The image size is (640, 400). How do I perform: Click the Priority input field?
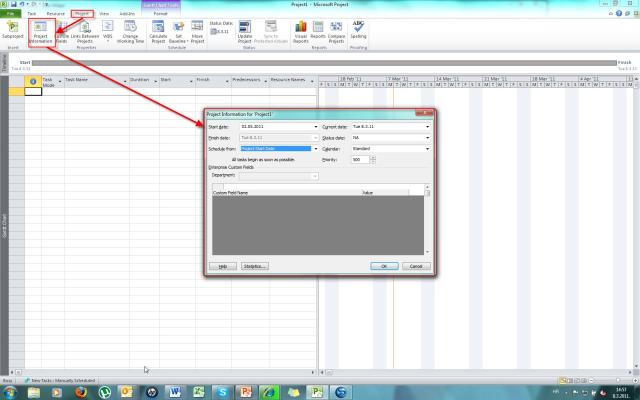[x=360, y=159]
